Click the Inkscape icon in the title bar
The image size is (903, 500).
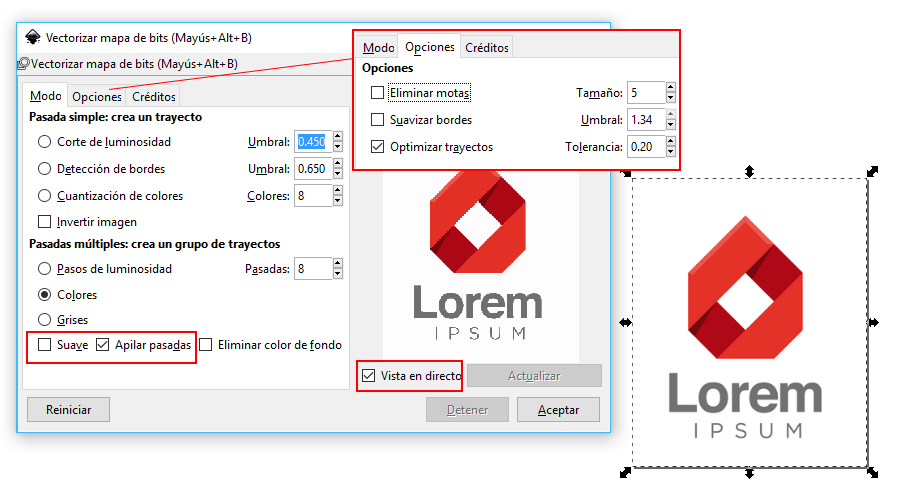tap(32, 37)
